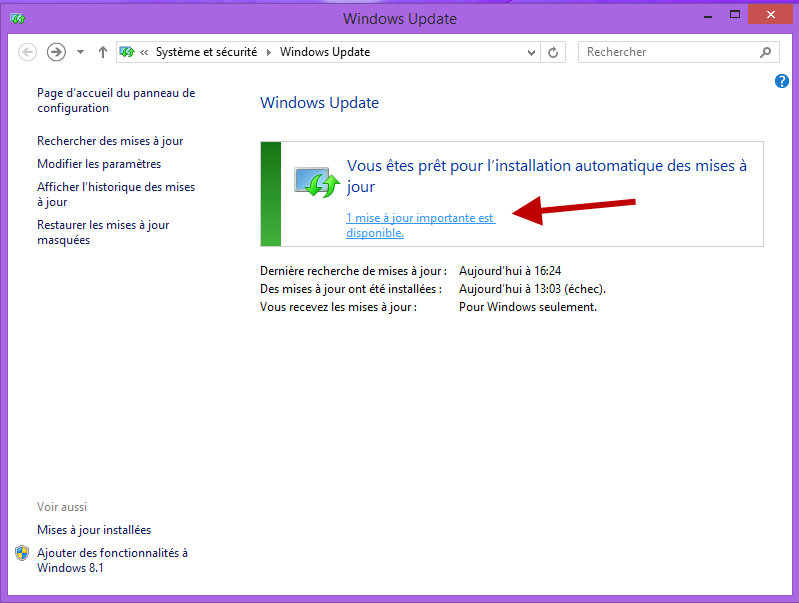Expand breadcrumb arrow after Système et sécurité

[x=269, y=52]
